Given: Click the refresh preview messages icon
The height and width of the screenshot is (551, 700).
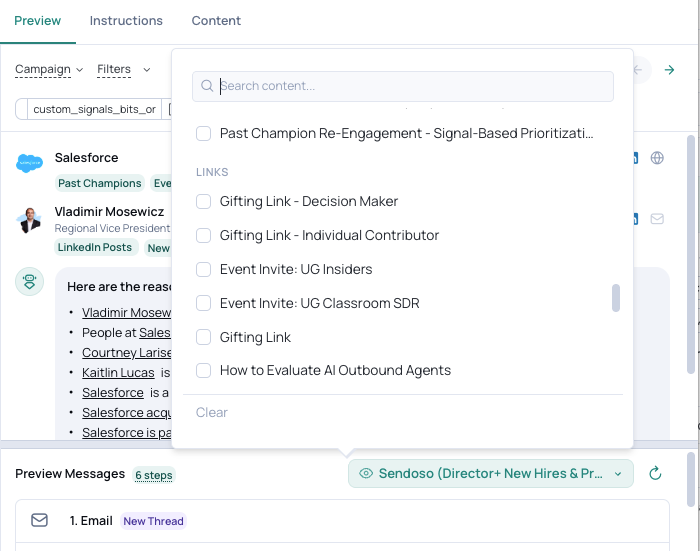Looking at the screenshot, I should [655, 473].
